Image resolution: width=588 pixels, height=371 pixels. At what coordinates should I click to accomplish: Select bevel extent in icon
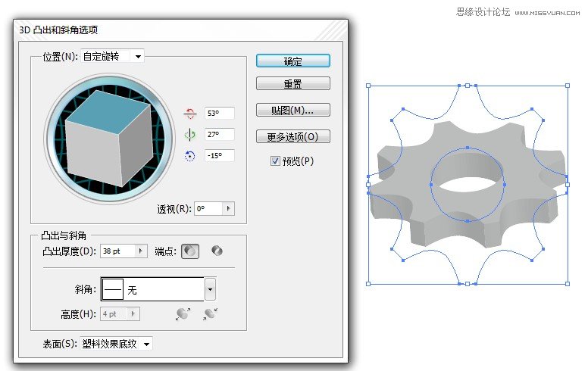pos(210,313)
